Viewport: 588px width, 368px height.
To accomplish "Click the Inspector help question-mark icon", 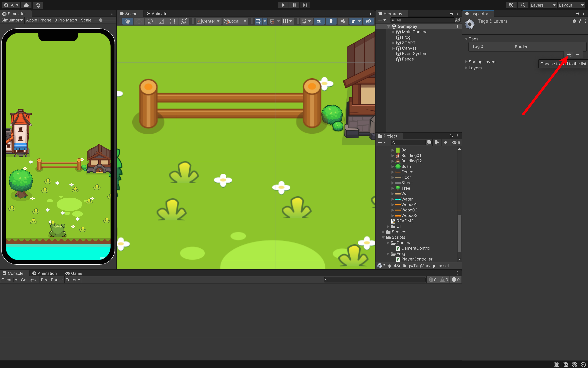I will click(574, 21).
